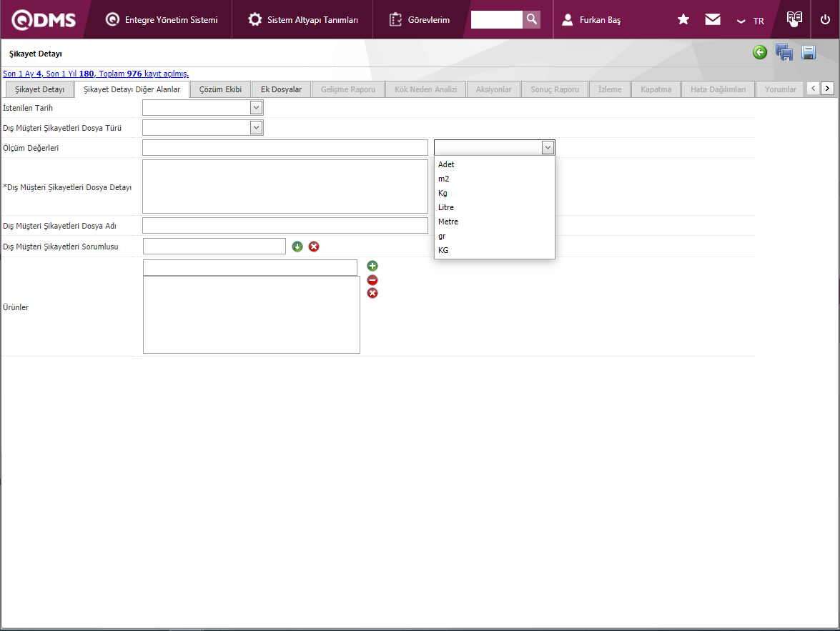The width and height of the screenshot is (840, 631).
Task: Click the Dosya Adı input field
Action: (285, 226)
